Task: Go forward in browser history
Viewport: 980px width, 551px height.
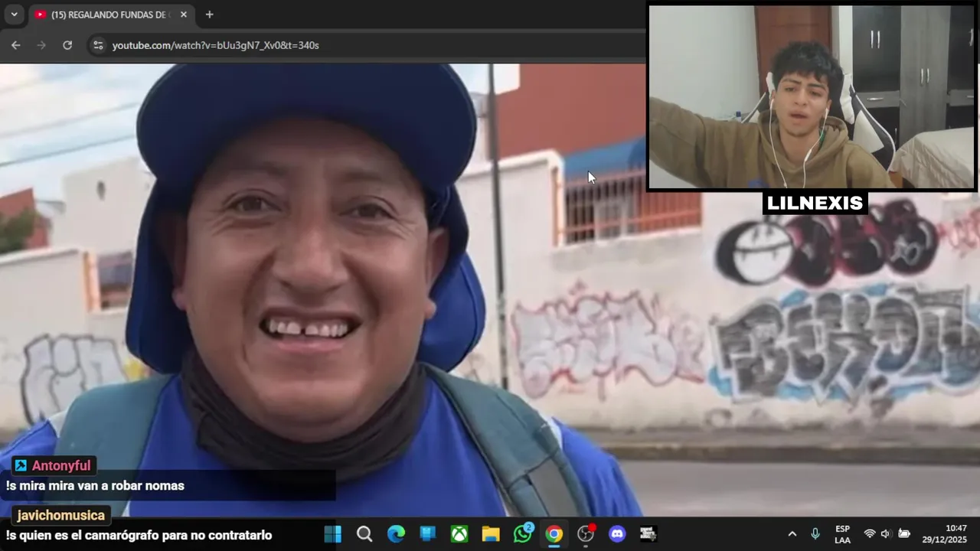Action: click(x=41, y=45)
